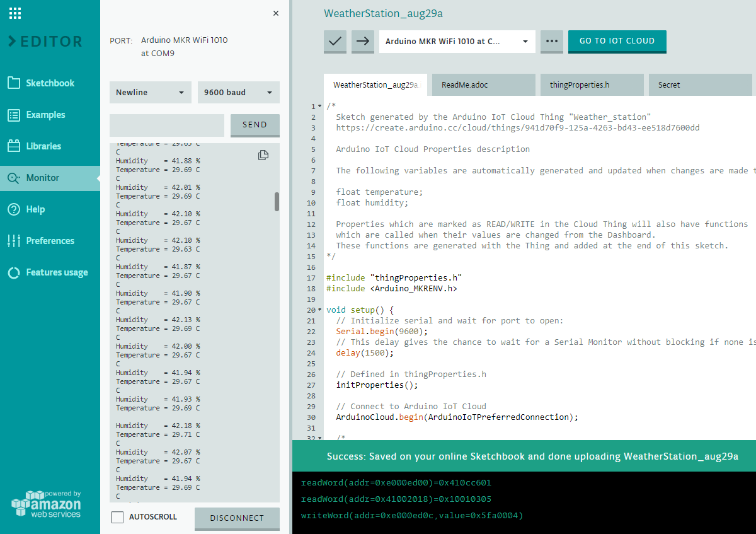Click the serial message input field

click(167, 125)
